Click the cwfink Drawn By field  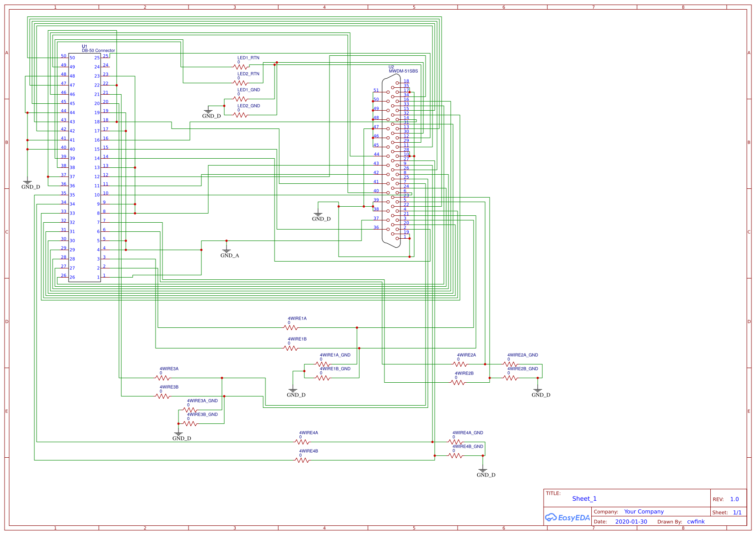[695, 521]
